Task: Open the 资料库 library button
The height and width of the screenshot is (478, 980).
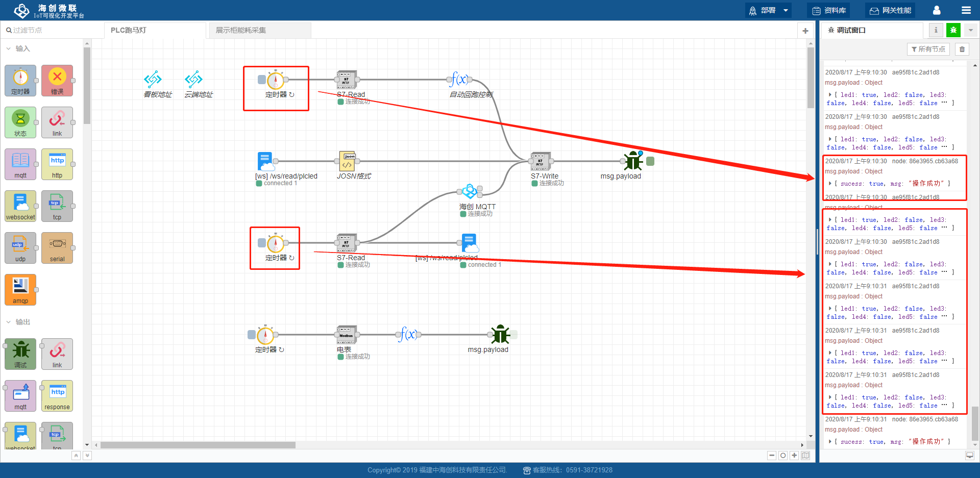Action: click(829, 10)
